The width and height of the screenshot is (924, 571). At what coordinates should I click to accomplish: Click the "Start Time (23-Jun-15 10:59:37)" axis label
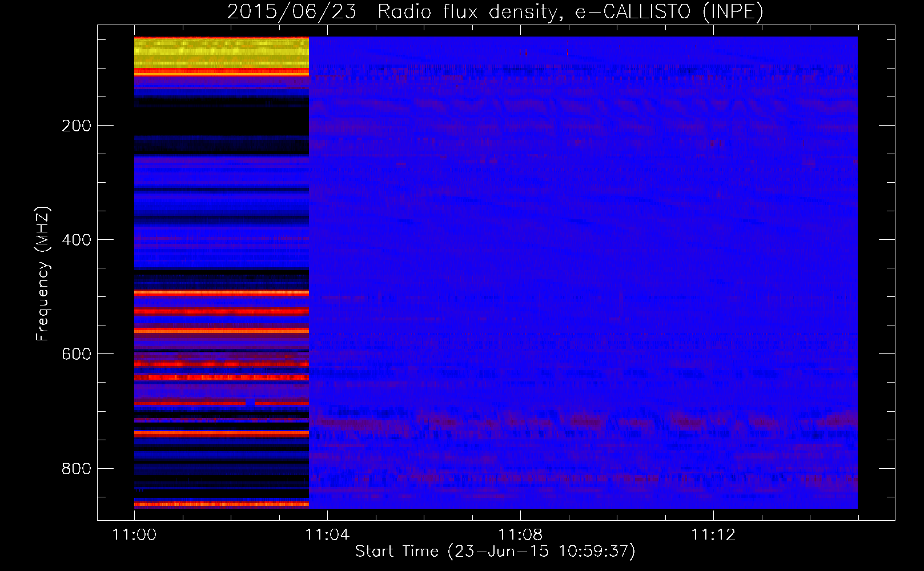coord(495,552)
